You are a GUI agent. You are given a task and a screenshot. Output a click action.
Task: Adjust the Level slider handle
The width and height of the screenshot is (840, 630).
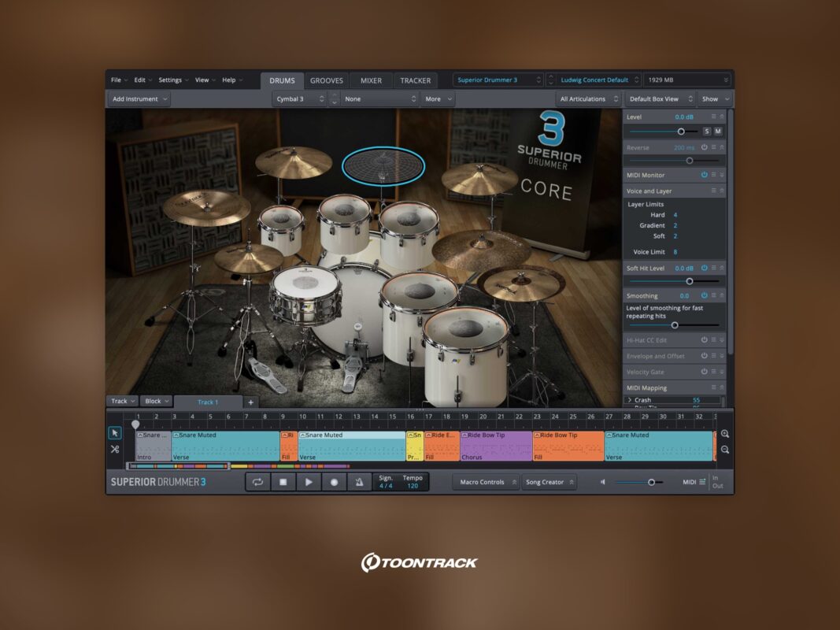pyautogui.click(x=681, y=132)
